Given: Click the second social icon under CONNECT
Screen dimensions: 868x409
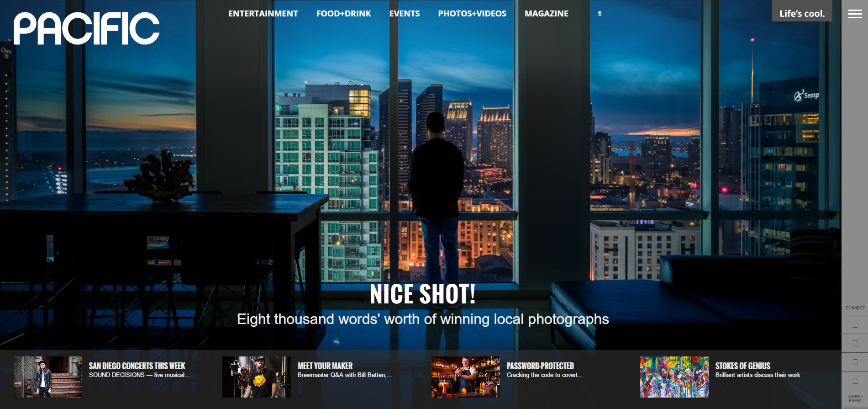Looking at the screenshot, I should click(x=855, y=343).
